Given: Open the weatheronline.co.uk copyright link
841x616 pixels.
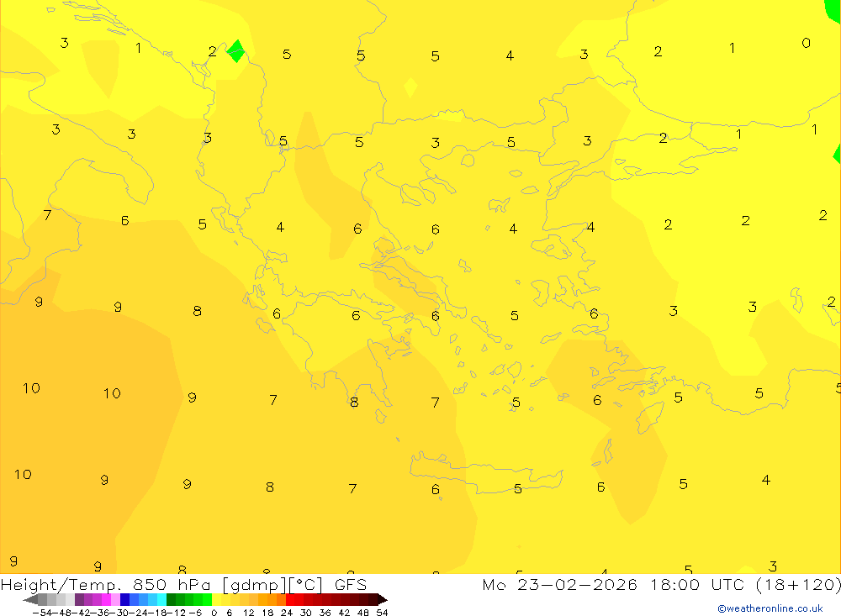Looking at the screenshot, I should 770,608.
